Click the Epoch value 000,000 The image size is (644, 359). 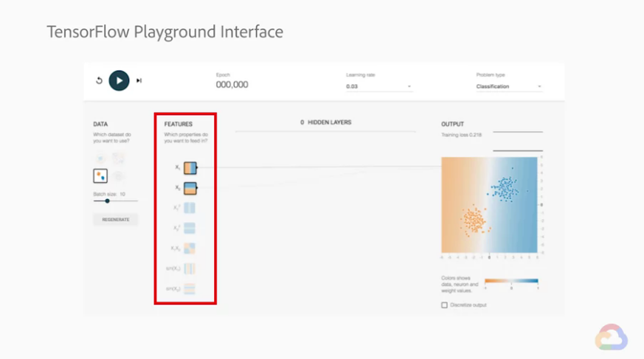point(232,85)
